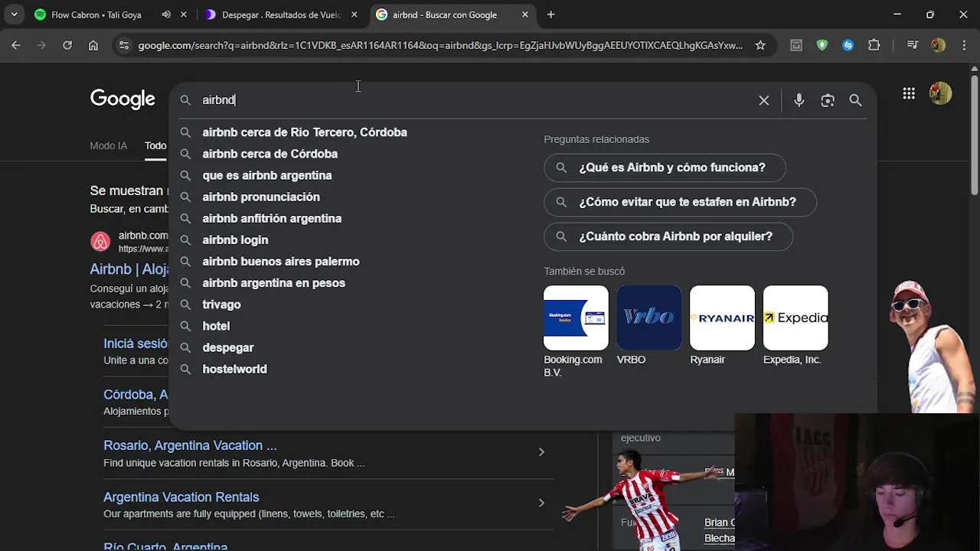Screen dimensions: 980x551
Task: Select suggestion airbnb login
Action: 235,240
